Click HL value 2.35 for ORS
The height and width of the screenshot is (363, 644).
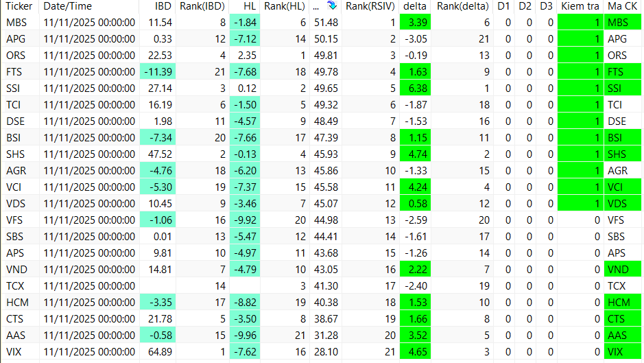pos(246,56)
